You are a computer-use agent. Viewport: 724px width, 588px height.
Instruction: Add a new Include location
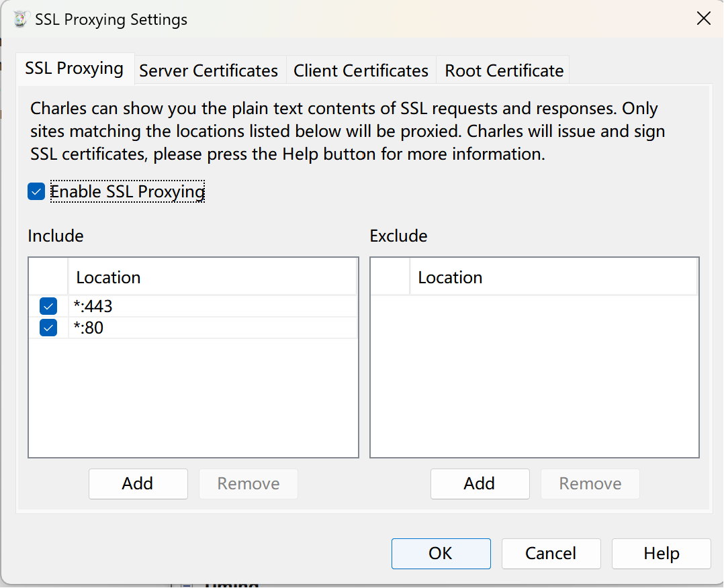138,484
